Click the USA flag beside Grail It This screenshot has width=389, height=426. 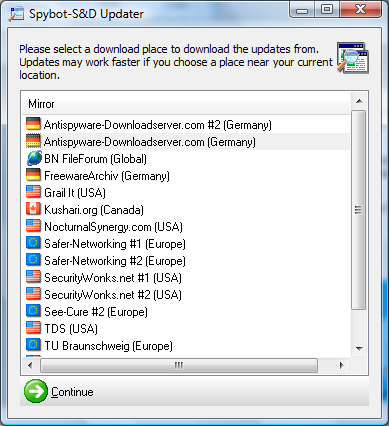tap(33, 192)
